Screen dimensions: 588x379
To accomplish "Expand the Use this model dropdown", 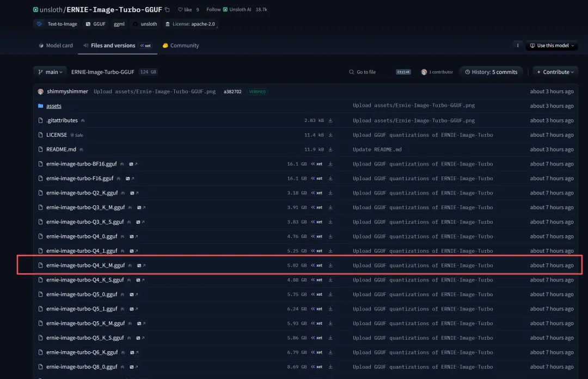I will coord(552,45).
